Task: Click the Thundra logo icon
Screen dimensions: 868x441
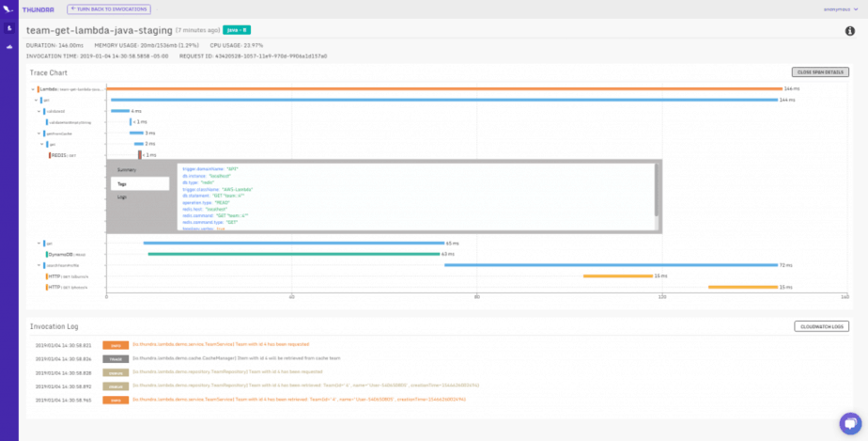Action: (8, 8)
